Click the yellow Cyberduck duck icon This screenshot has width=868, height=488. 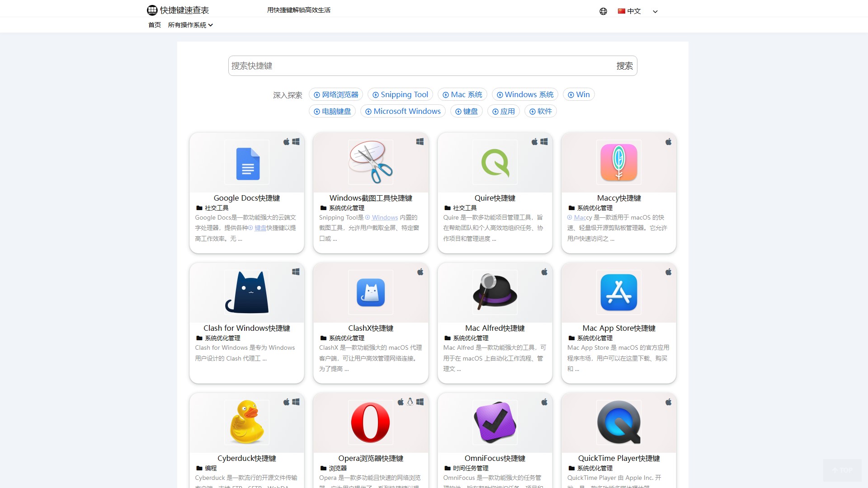point(247,422)
